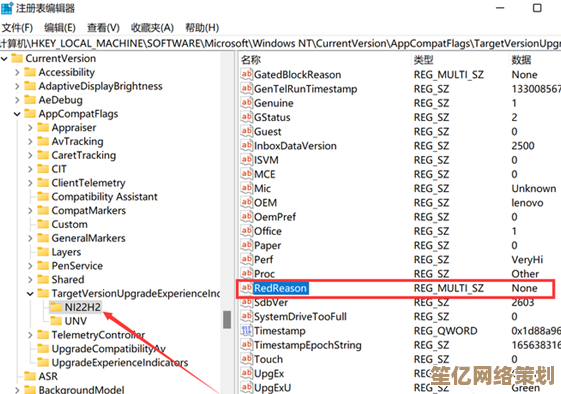
Task: Select the UpgradeExperienceIndicators tree key
Action: click(x=120, y=363)
